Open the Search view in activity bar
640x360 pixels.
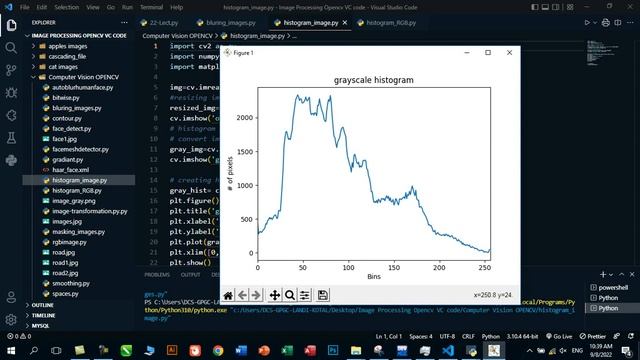11,48
